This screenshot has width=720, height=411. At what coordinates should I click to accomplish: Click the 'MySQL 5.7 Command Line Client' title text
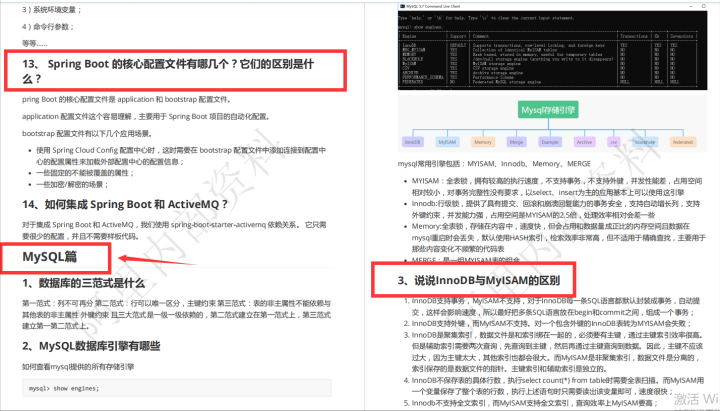[x=433, y=6]
